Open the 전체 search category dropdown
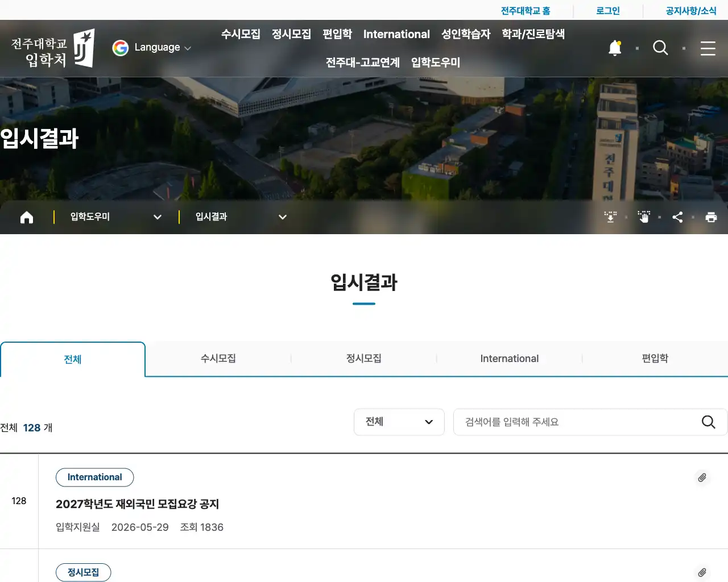Image resolution: width=728 pixels, height=582 pixels. tap(399, 422)
